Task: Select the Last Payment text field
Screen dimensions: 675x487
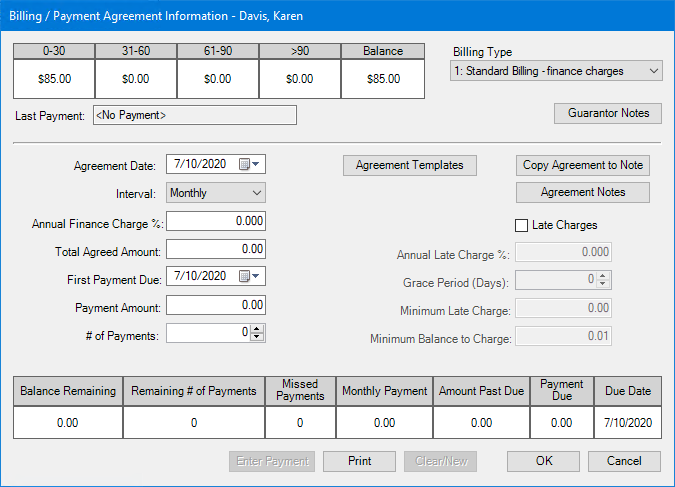Action: (x=195, y=115)
